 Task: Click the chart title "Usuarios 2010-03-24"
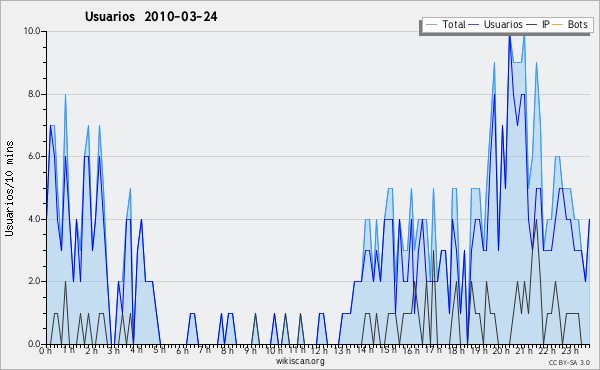pyautogui.click(x=151, y=17)
